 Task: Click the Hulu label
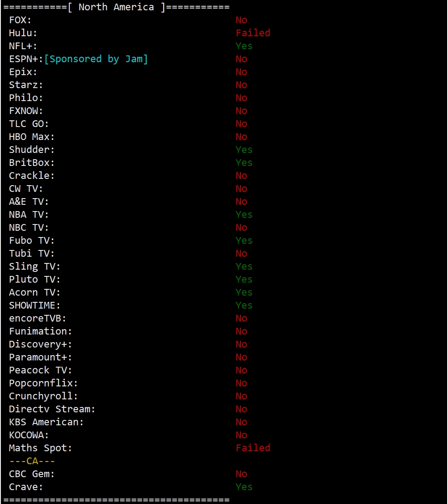pyautogui.click(x=23, y=33)
